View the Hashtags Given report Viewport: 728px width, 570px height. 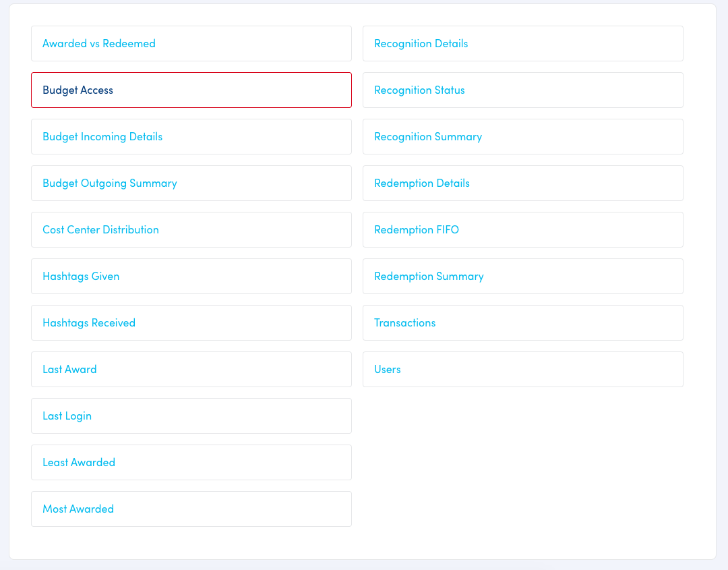click(x=81, y=277)
